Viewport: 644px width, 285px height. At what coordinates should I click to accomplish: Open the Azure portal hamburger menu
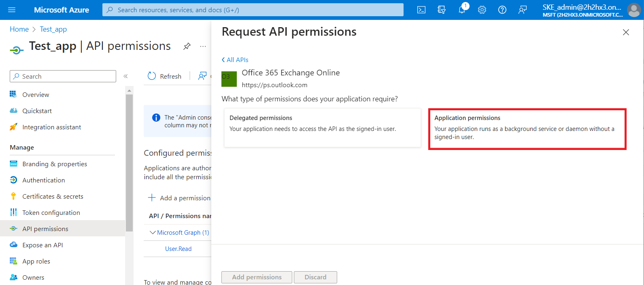[11, 10]
